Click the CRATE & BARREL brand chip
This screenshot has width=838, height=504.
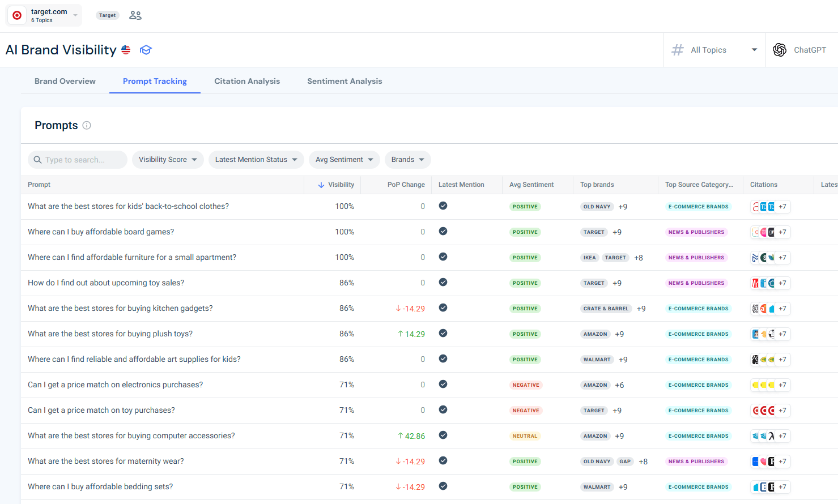pyautogui.click(x=606, y=309)
